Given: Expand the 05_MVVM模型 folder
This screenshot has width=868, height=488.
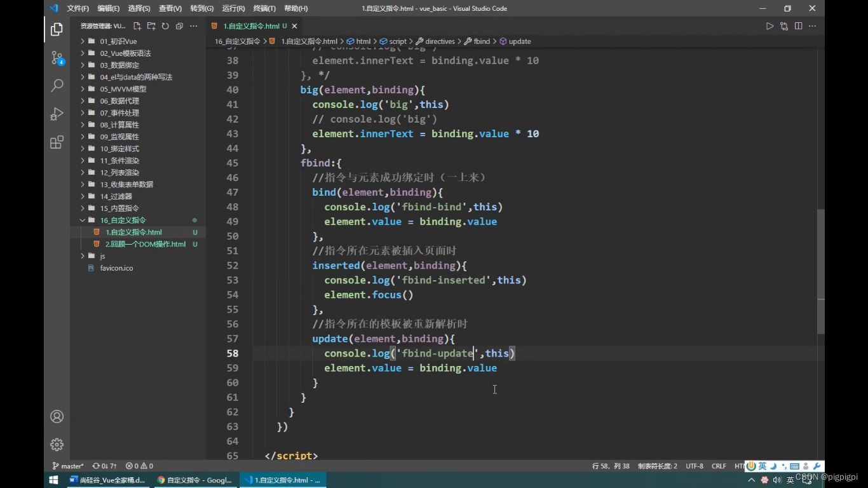Looking at the screenshot, I should click(x=138, y=89).
